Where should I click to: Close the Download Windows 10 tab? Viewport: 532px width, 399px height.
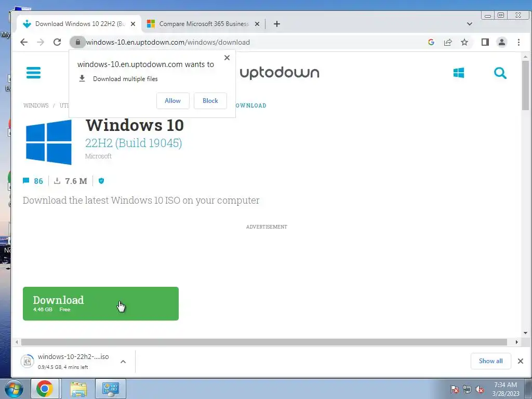(133, 24)
